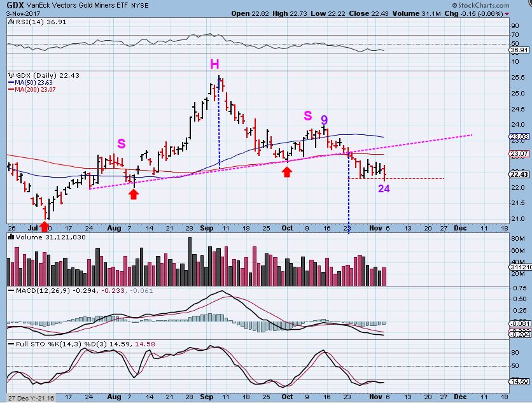Click the Volume 31,121,030 panel label
Image resolution: width=532 pixels, height=403 pixels.
coord(50,237)
